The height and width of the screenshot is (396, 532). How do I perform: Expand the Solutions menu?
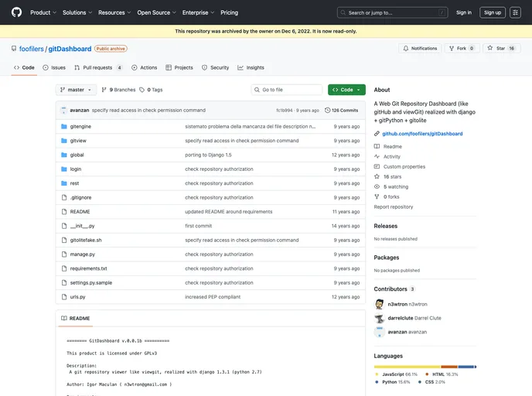coord(77,12)
